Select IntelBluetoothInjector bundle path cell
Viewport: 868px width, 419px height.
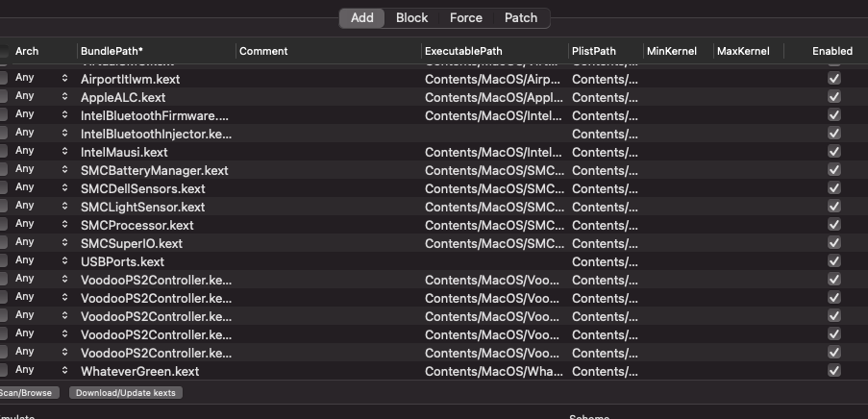click(156, 134)
